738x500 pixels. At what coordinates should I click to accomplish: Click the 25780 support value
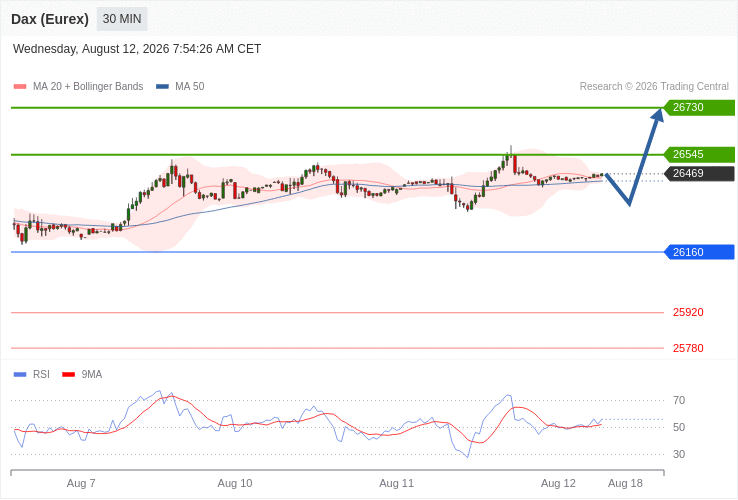pyautogui.click(x=688, y=348)
